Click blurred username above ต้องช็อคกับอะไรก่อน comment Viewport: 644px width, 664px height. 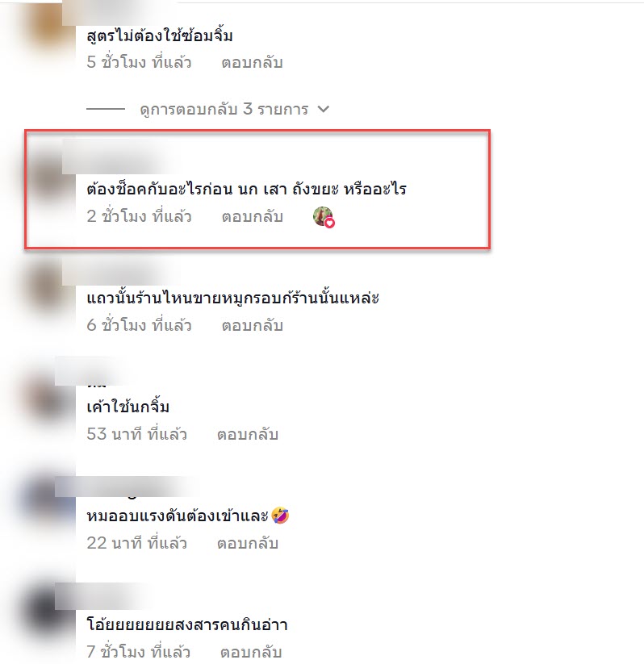pos(119,157)
